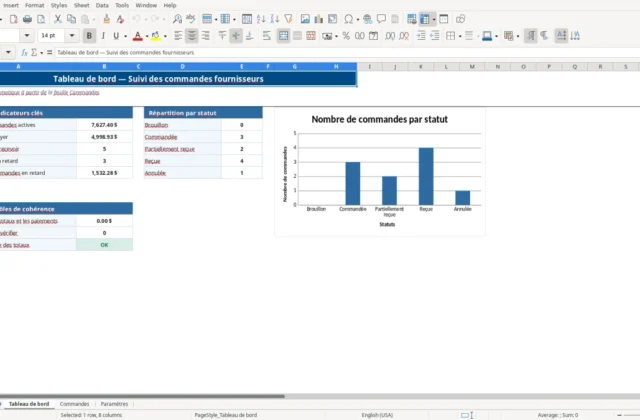This screenshot has width=640, height=420.
Task: Click the Print icon in the toolbar
Action: coord(27,19)
